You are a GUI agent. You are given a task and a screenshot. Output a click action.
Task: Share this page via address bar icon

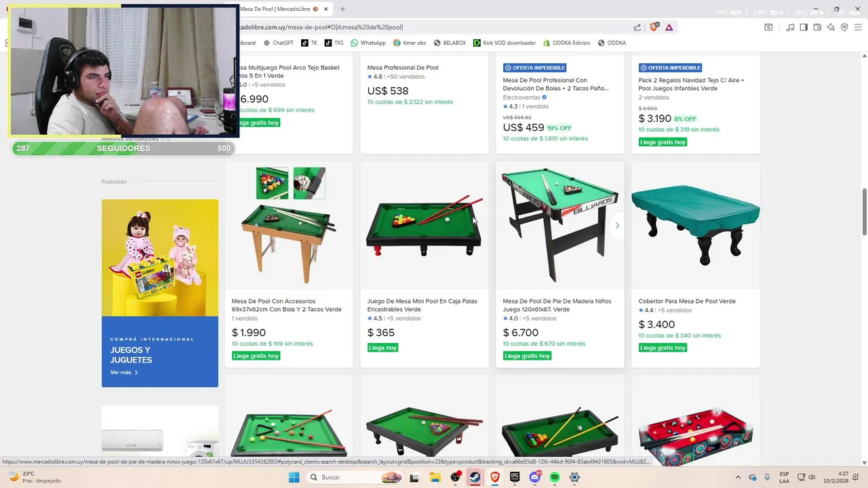pos(637,27)
